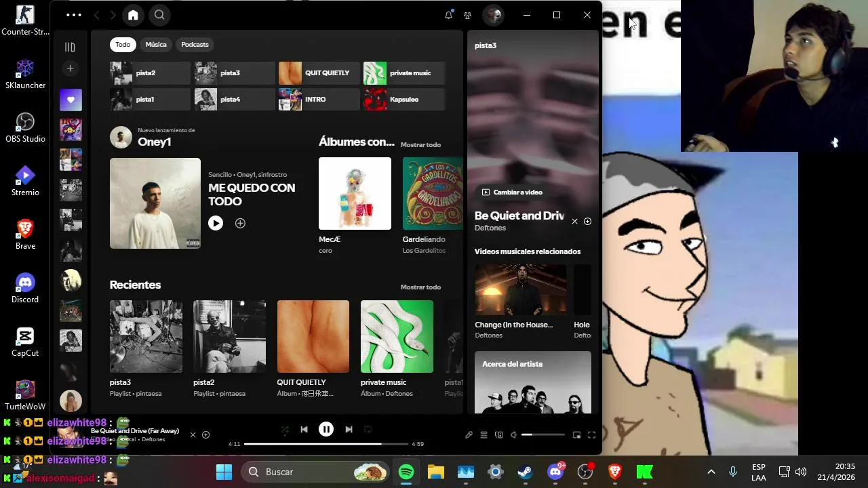Viewport: 868px width, 488px height.
Task: Open pista3 playlist in Recientes
Action: pyautogui.click(x=146, y=337)
